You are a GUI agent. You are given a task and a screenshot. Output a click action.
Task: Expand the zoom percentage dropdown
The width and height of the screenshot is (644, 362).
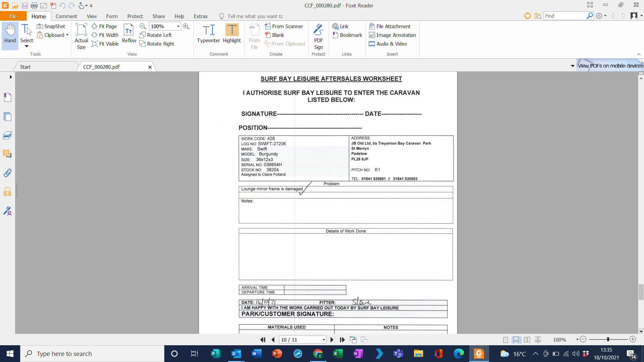[178, 26]
